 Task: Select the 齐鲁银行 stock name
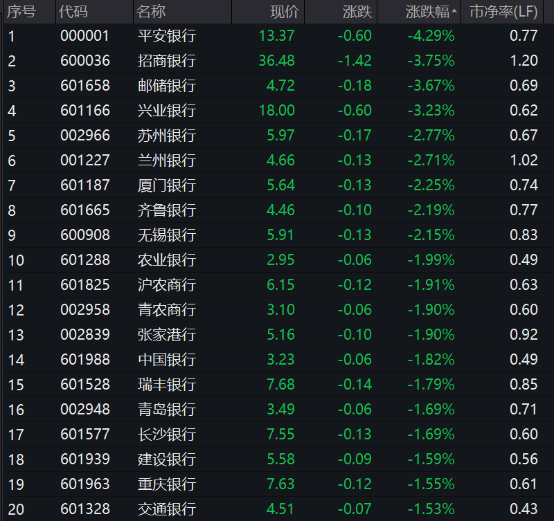point(167,210)
